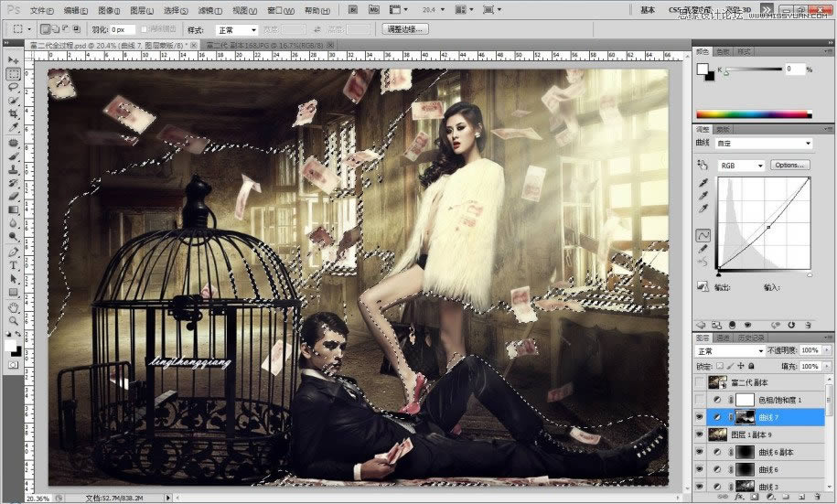Click the color spectrum ramp bar
The image size is (837, 504).
(753, 114)
